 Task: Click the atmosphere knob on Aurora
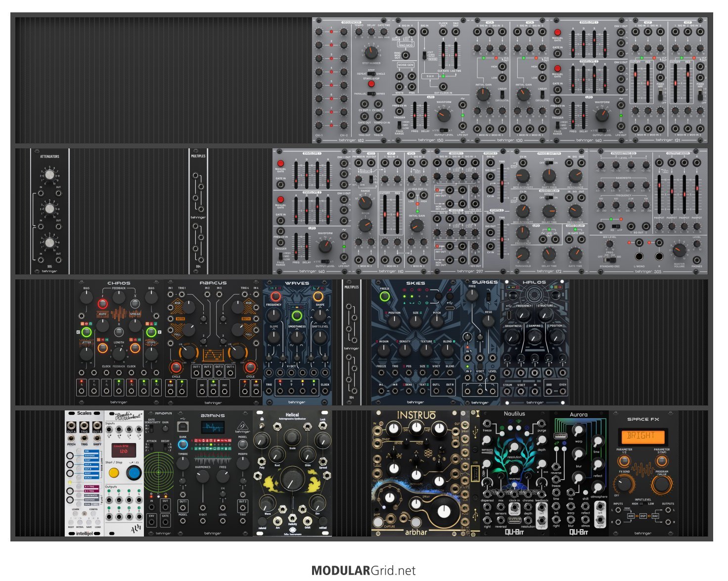pyautogui.click(x=598, y=487)
